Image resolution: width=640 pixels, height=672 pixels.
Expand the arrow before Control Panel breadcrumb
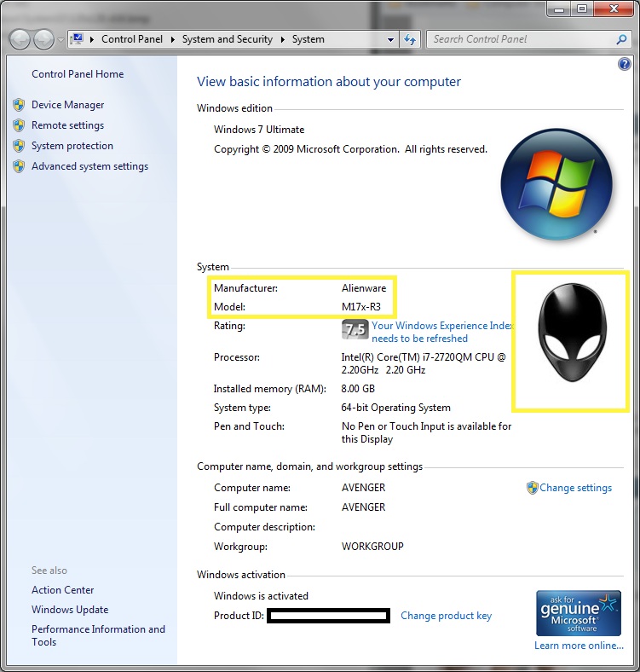tap(92, 39)
